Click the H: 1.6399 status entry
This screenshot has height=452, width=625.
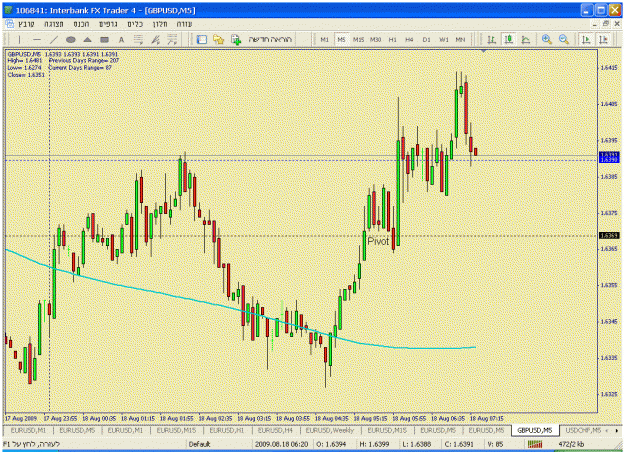tap(375, 444)
